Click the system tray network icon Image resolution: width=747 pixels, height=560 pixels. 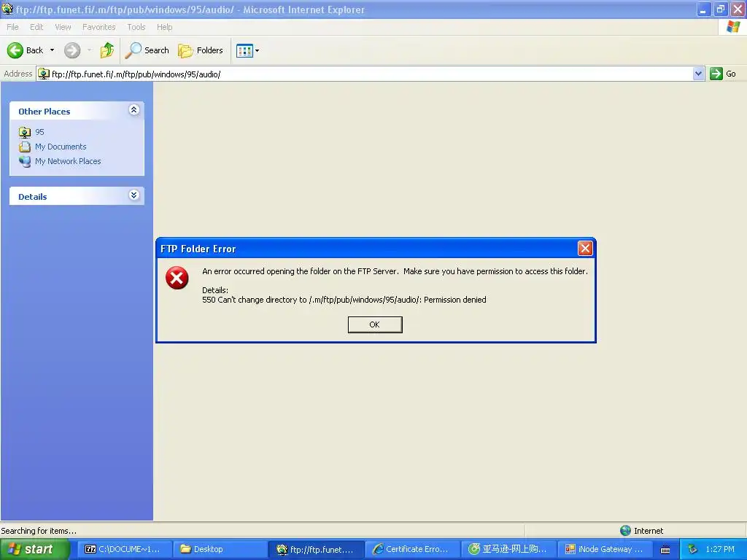693,549
